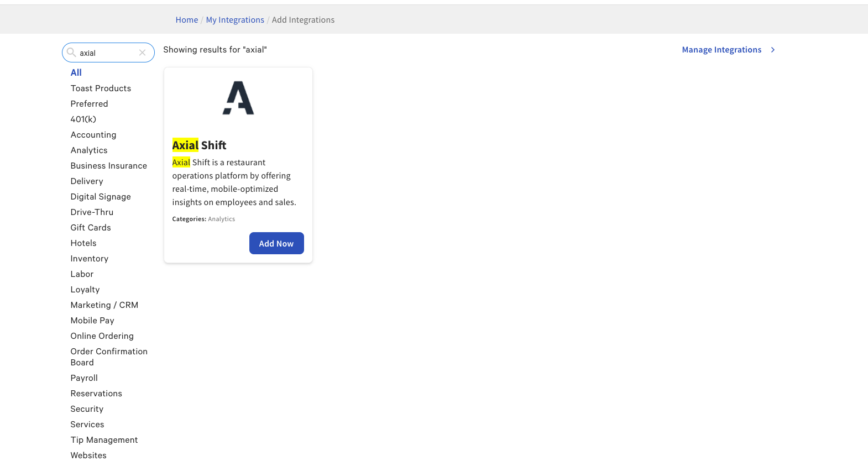868x461 pixels.
Task: Filter by Gift Cards
Action: (x=91, y=228)
